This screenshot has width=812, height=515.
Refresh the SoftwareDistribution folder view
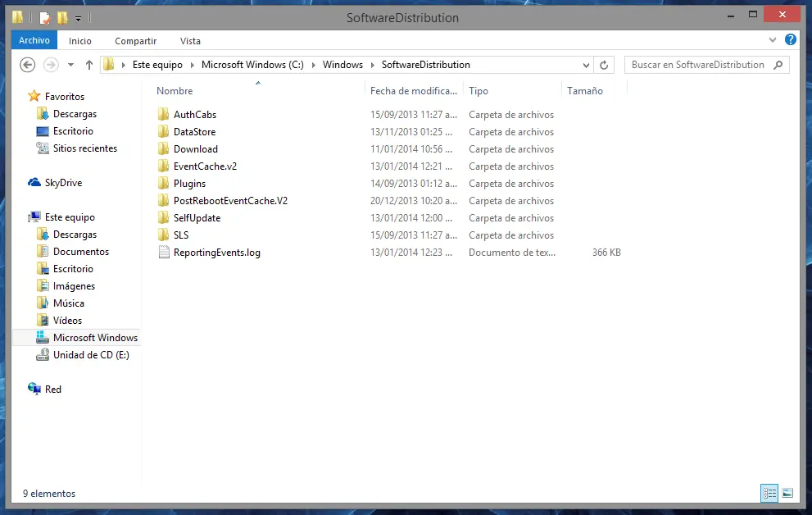[x=604, y=65]
